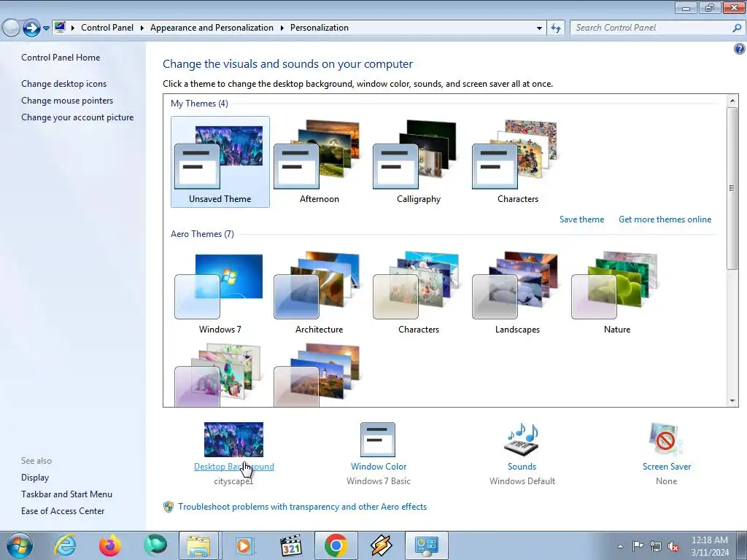Click the address bar Refresh button

click(x=556, y=28)
